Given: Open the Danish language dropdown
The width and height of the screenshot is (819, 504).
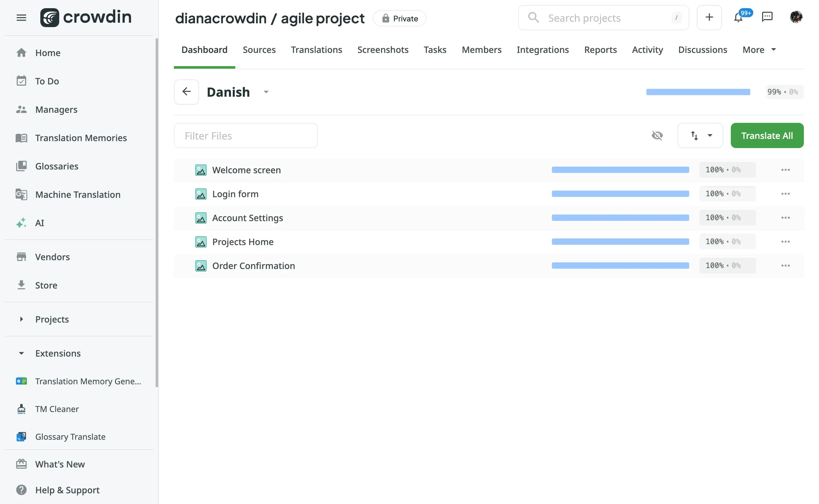Looking at the screenshot, I should tap(266, 92).
